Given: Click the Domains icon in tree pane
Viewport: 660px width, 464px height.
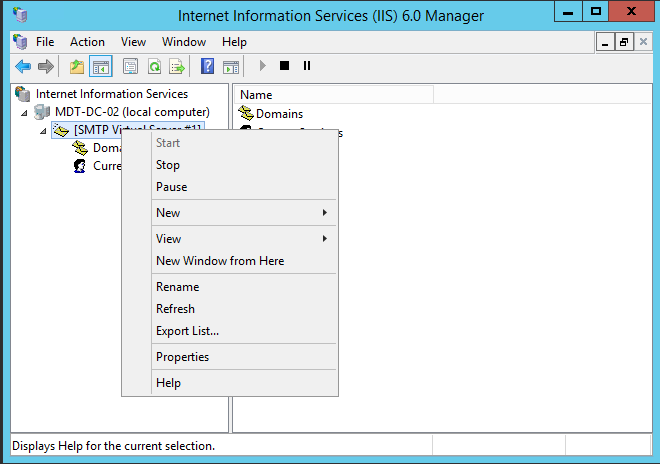Looking at the screenshot, I should click(x=80, y=148).
